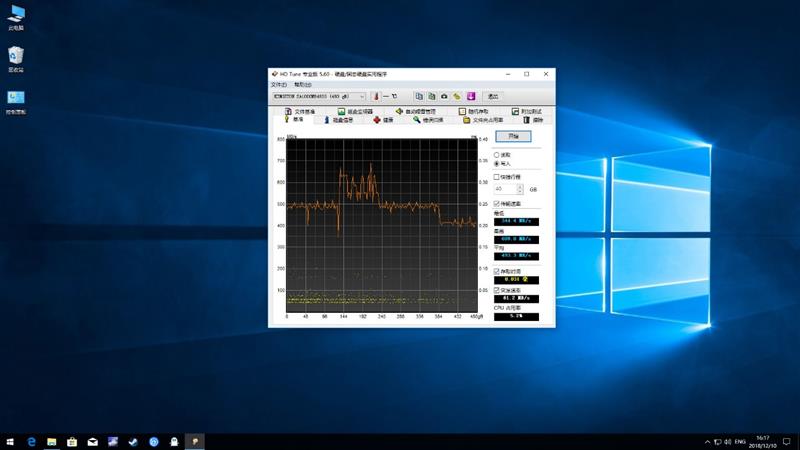Open options via the yellow tool icon
800x450 pixels.
[457, 96]
